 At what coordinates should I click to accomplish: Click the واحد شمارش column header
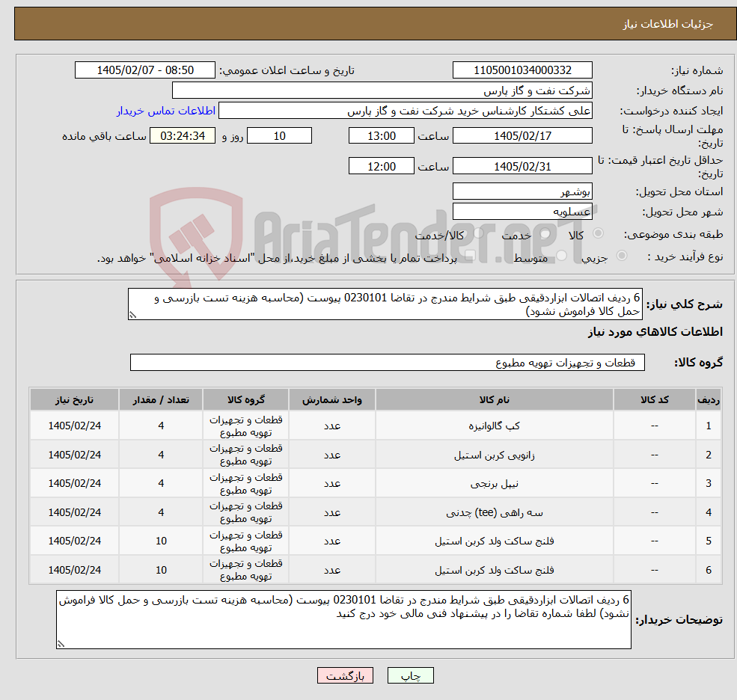click(x=332, y=400)
